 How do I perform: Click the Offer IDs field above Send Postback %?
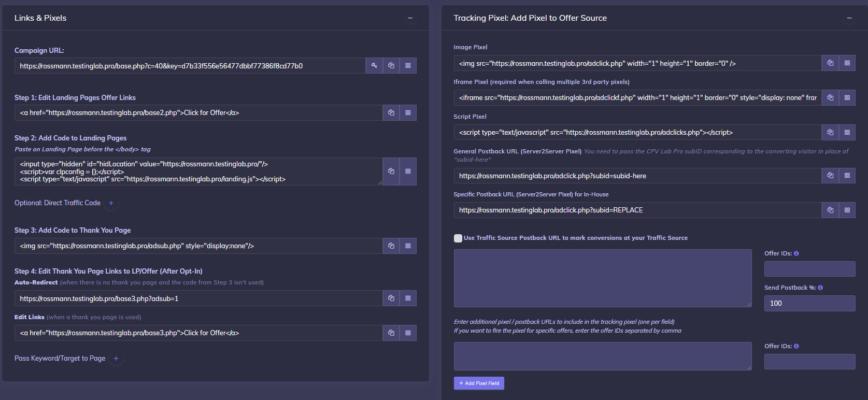809,269
